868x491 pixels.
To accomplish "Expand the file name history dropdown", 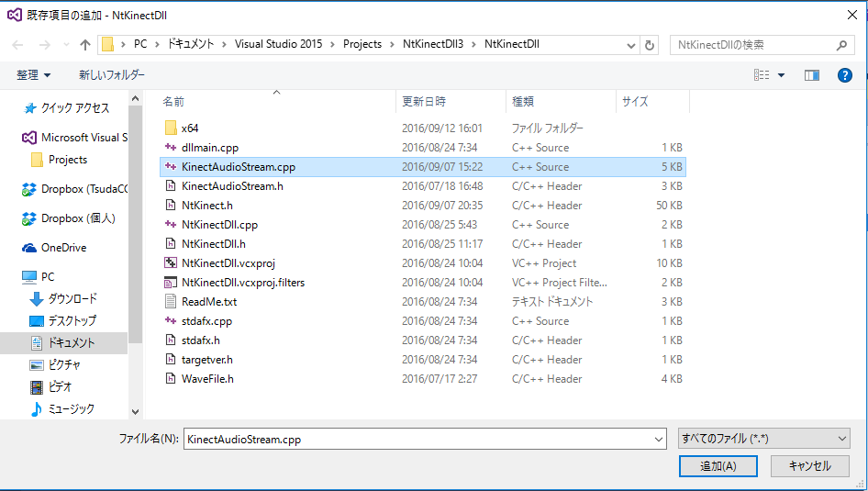I will click(658, 440).
